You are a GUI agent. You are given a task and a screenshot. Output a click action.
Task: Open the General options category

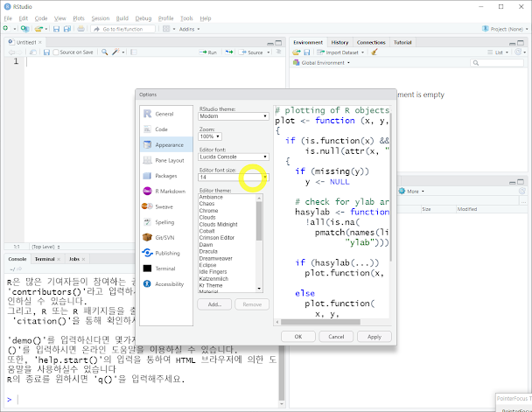[x=166, y=114]
